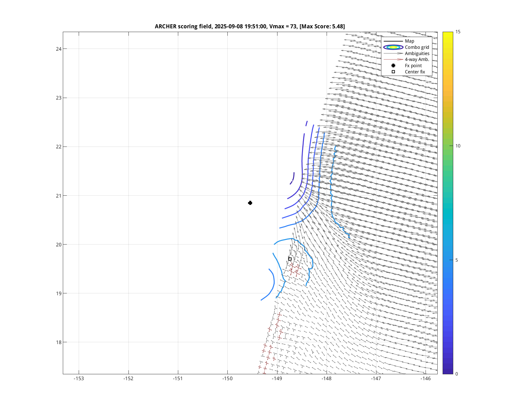512x420 pixels.
Task: Select the 'Ambiguities' legend label
Action: [417, 54]
